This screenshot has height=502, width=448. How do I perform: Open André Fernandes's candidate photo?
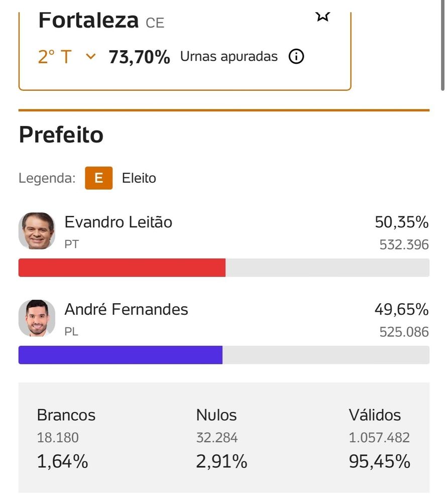37,318
